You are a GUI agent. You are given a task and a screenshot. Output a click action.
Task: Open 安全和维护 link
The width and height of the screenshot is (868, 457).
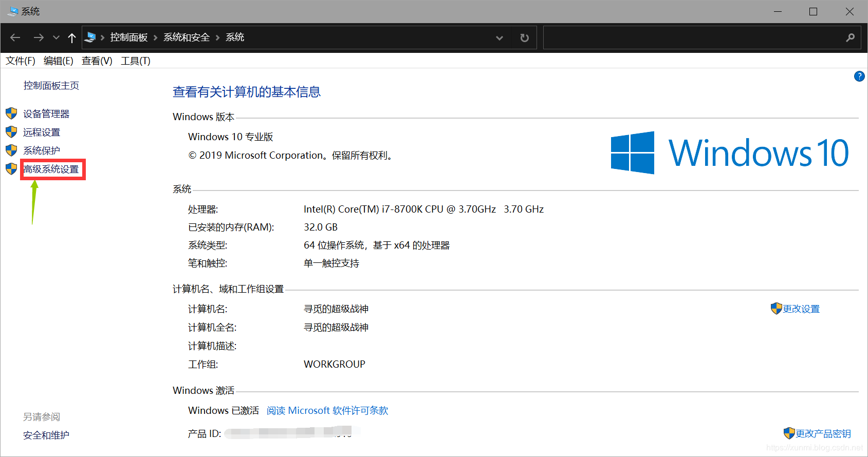tap(46, 435)
